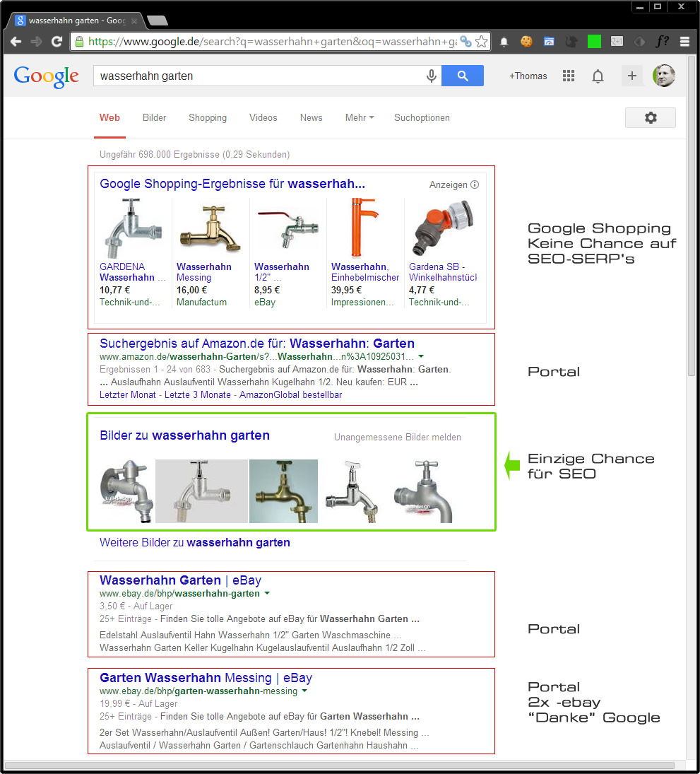This screenshot has width=700, height=774.
Task: Switch to the Shopping tab
Action: click(208, 117)
